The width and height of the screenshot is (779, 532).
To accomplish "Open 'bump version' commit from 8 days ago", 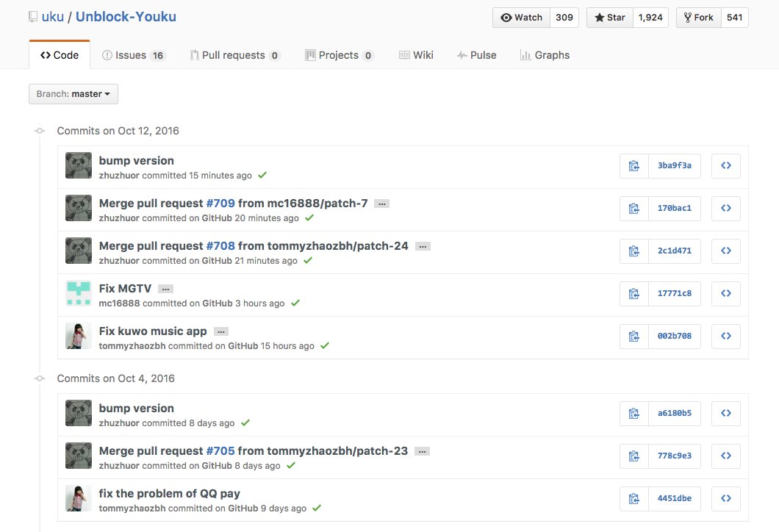I will 137,409.
